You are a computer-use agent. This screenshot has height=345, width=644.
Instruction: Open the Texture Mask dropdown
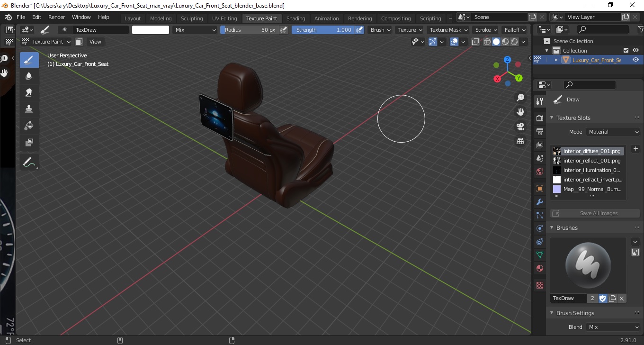pyautogui.click(x=448, y=30)
